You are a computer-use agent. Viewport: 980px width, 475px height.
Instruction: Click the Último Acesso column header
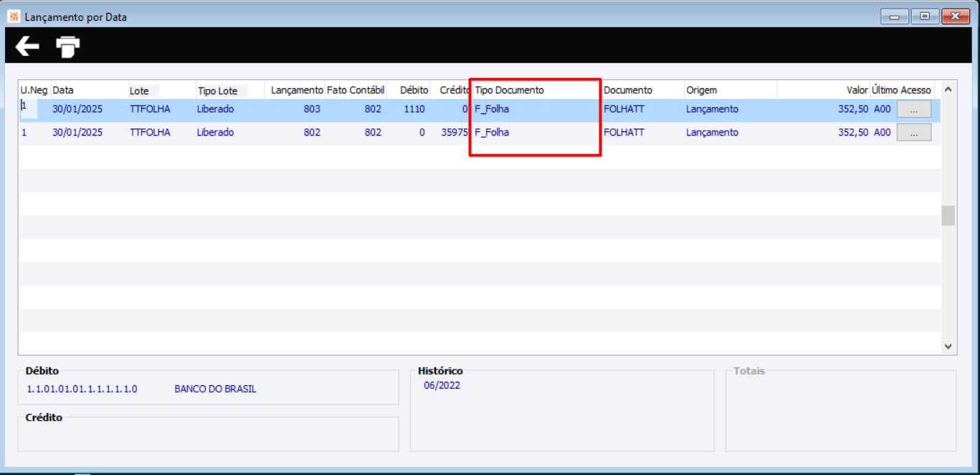tap(901, 90)
